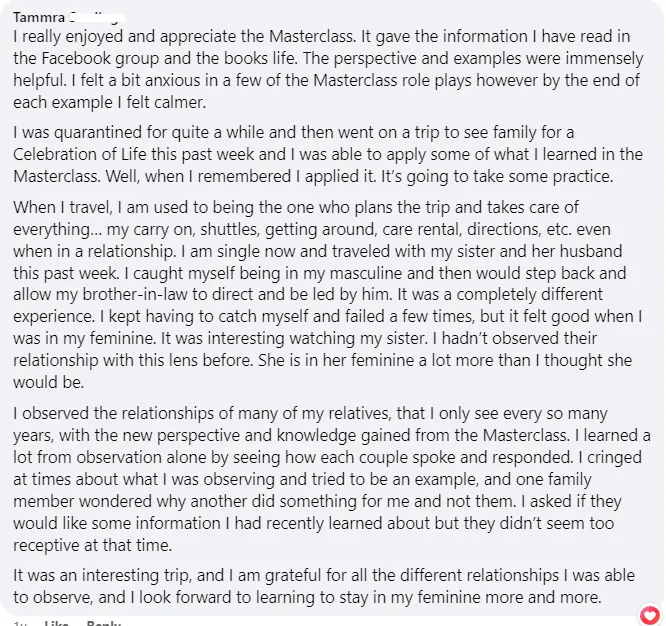Click the paragraph starting "It was an interesting trip"
This screenshot has width=666, height=626.
click(324, 586)
